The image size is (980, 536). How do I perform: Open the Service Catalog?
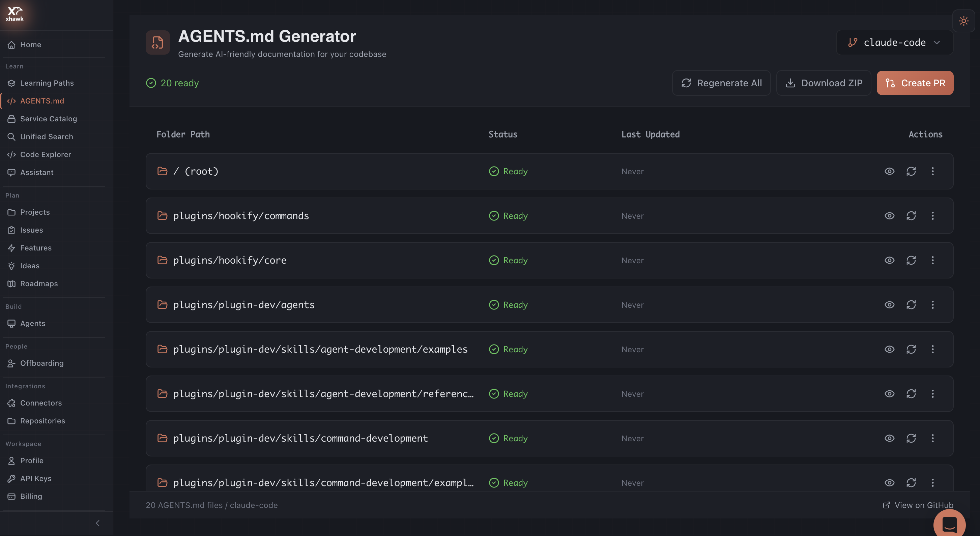pos(48,119)
